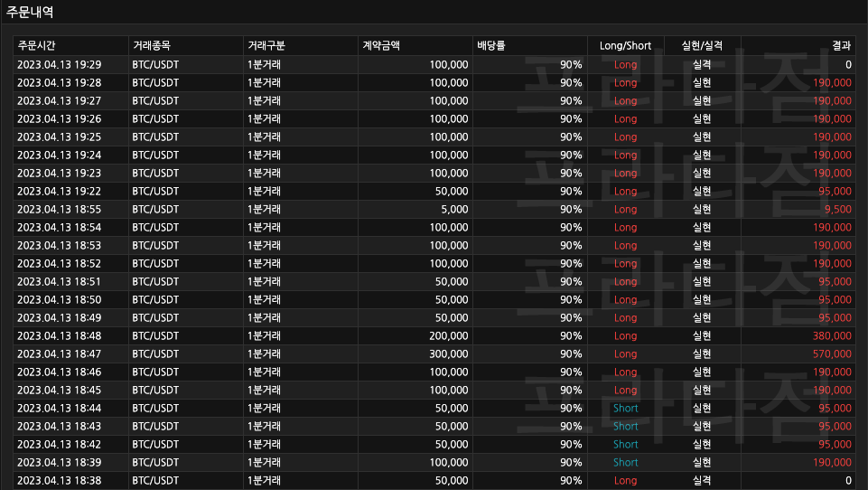
Task: Select order time 2023.04.13 18:46
Action: click(x=60, y=372)
